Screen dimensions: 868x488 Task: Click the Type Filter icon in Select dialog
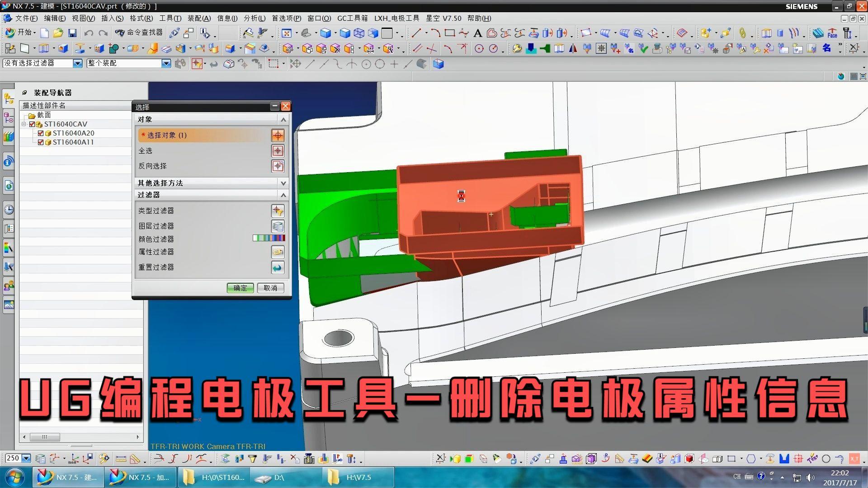click(x=278, y=211)
